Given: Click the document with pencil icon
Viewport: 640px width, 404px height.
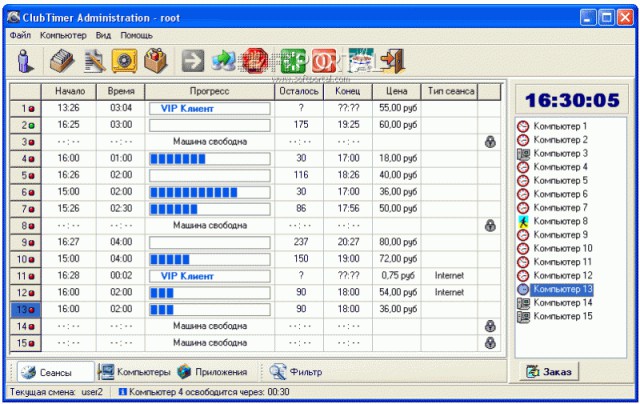Looking at the screenshot, I should point(94,61).
